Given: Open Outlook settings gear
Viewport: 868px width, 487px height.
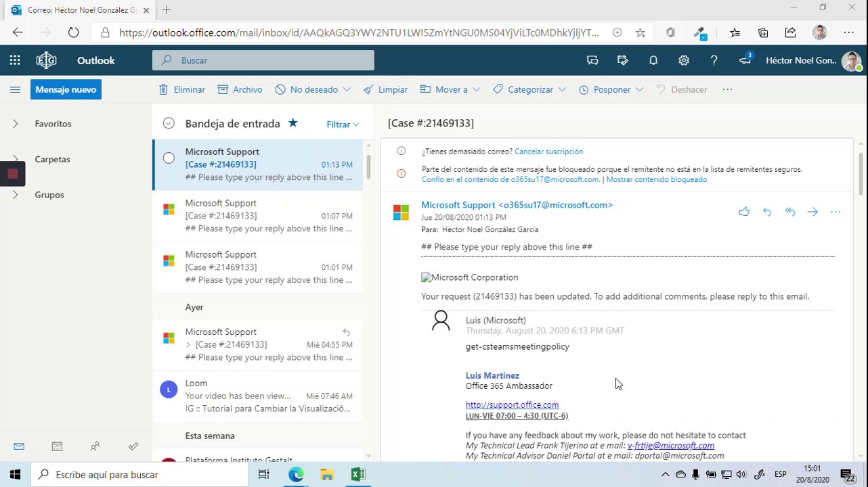Looking at the screenshot, I should point(684,60).
